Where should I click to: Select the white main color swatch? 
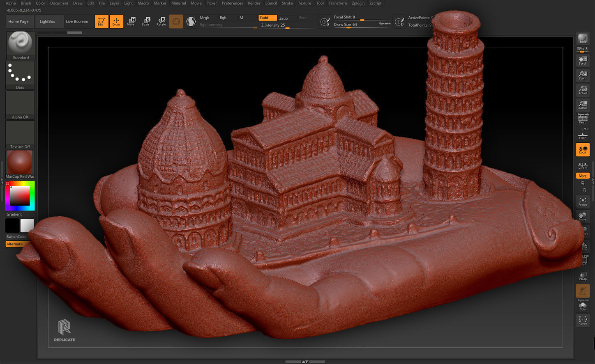point(27,226)
